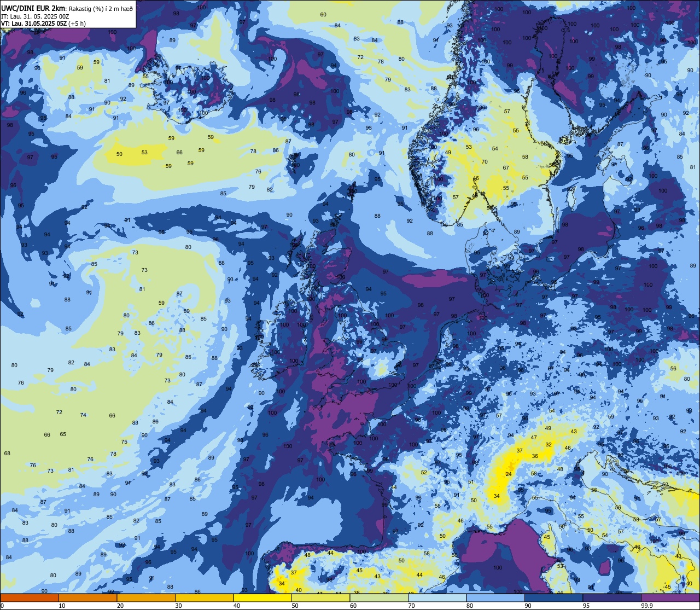Click the legend scale label 20

(120, 606)
